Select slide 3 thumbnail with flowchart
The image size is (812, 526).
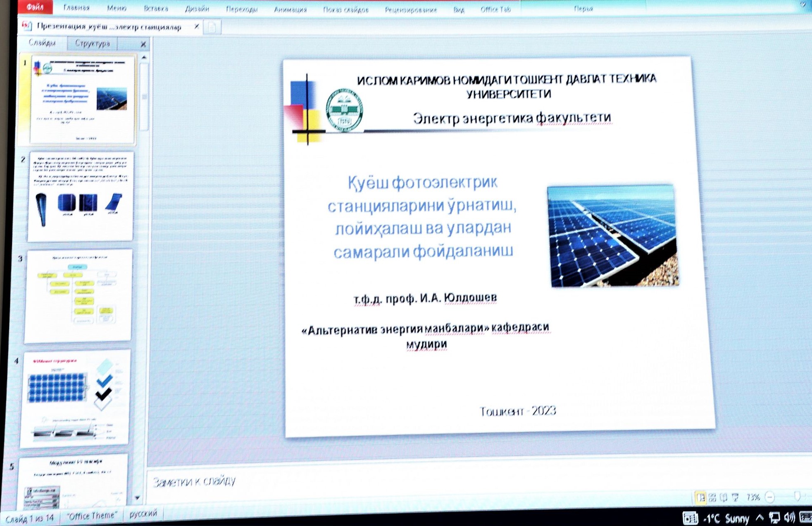pos(78,296)
